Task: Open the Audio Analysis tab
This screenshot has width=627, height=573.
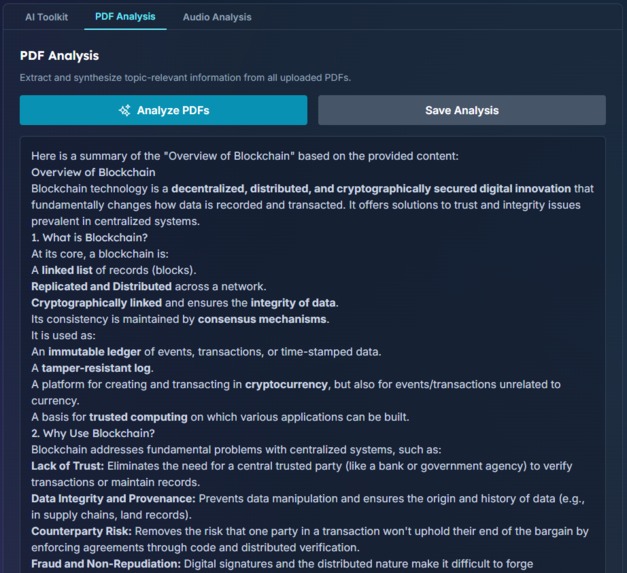Action: (x=217, y=17)
